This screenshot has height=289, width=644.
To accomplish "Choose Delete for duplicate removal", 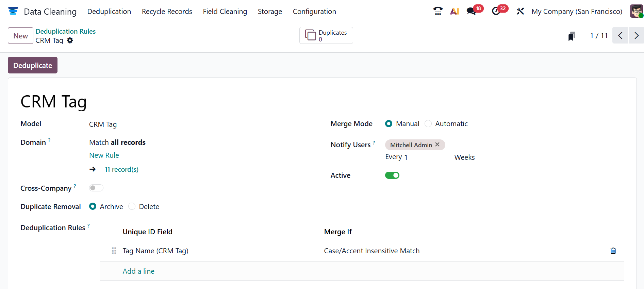I will (132, 207).
